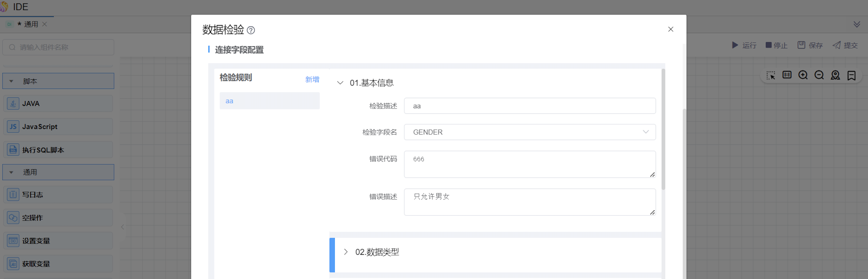Click the 运行 run button

(x=744, y=45)
